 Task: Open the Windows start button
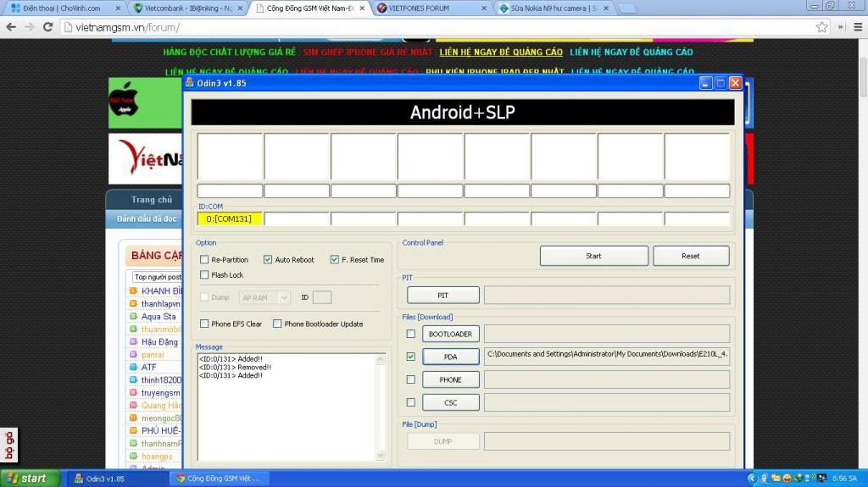31,479
